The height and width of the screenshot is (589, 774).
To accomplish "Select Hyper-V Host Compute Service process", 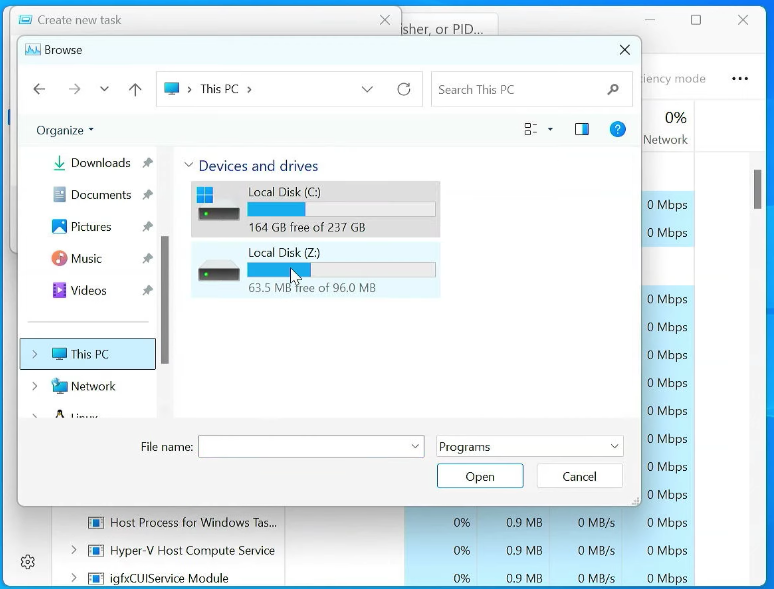I will pos(192,550).
